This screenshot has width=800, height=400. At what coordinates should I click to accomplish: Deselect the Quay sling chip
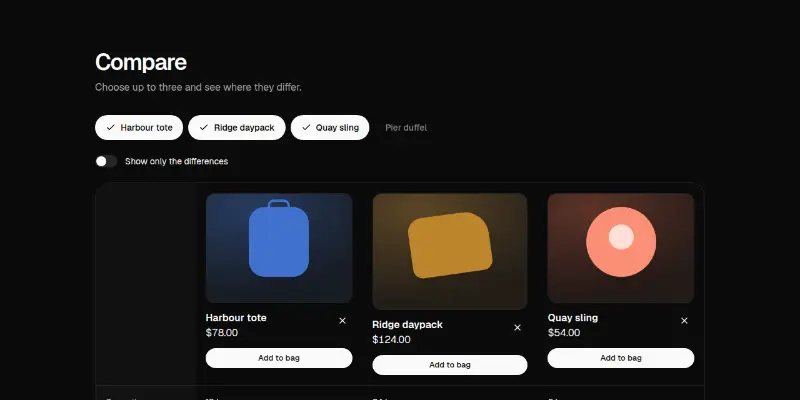click(330, 128)
